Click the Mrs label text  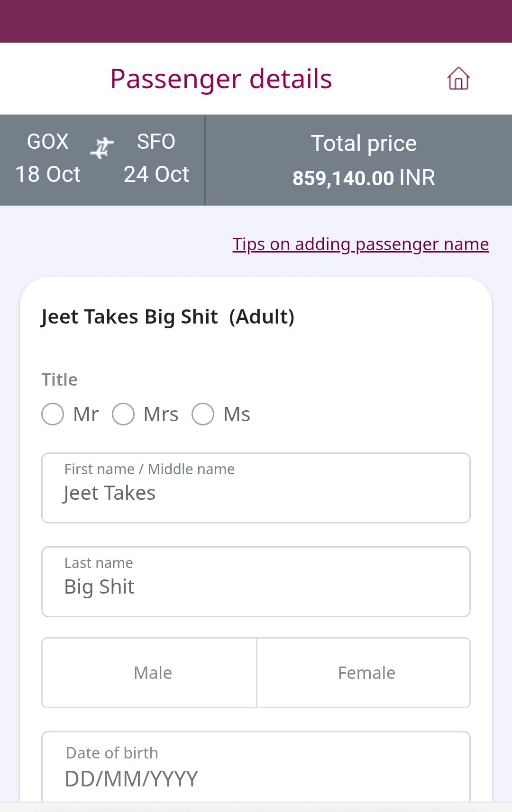(x=161, y=415)
